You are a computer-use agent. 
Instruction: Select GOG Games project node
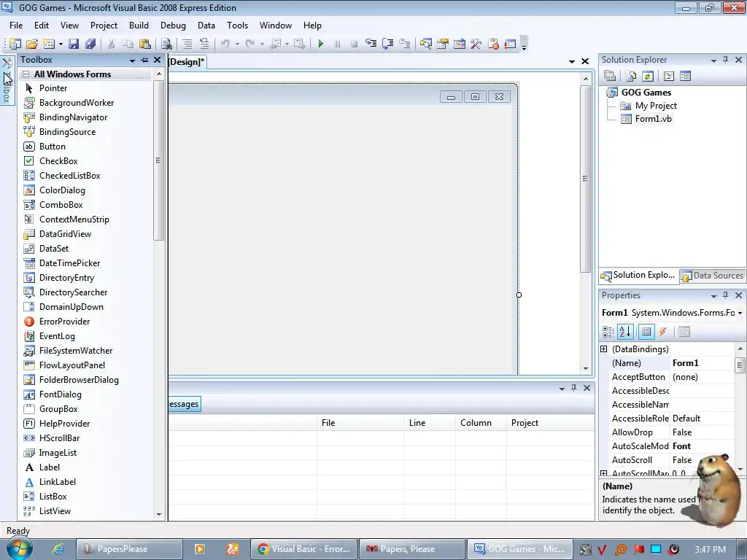646,93
